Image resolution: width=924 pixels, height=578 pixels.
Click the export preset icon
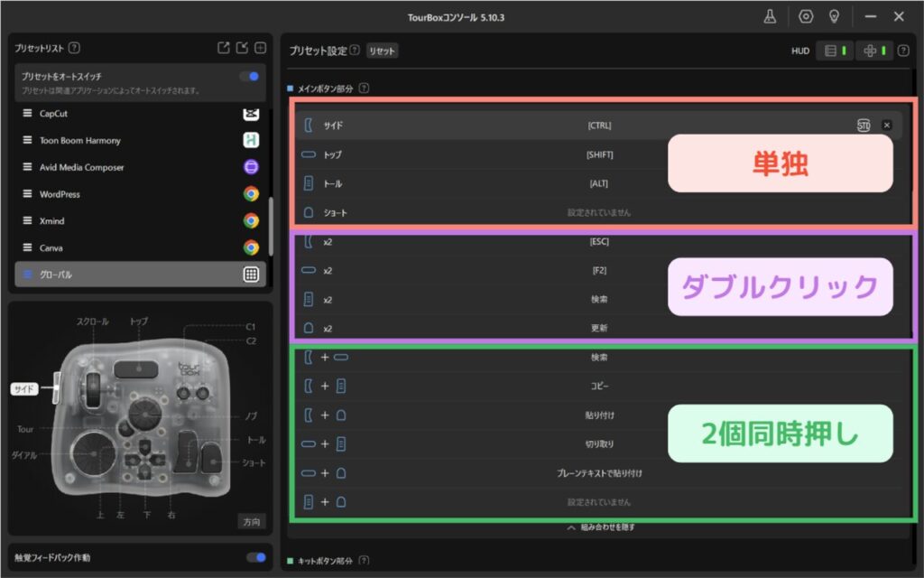tap(224, 48)
